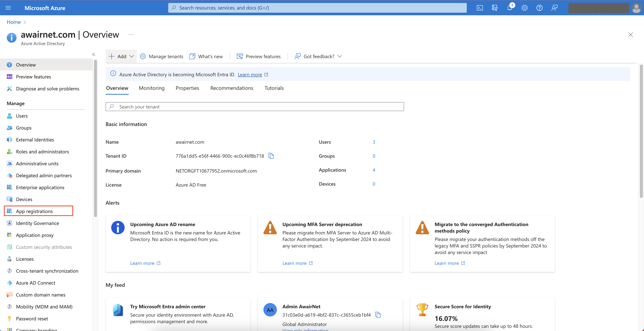The image size is (644, 331).
Task: Click the Roles and administrators icon
Action: (10, 152)
